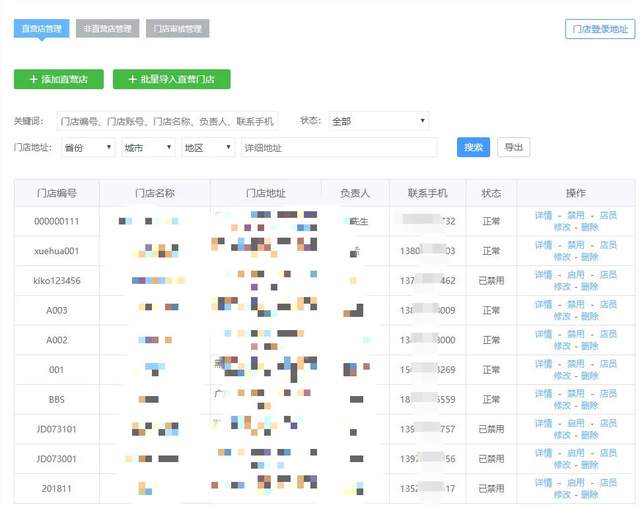
Task: Click 修改 for store xuehua001
Action: click(562, 257)
